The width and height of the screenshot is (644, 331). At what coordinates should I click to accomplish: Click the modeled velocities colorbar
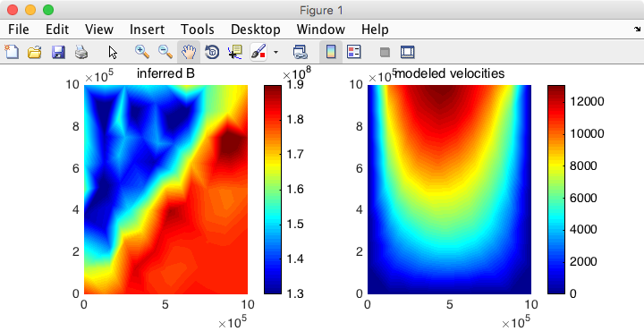tap(556, 190)
